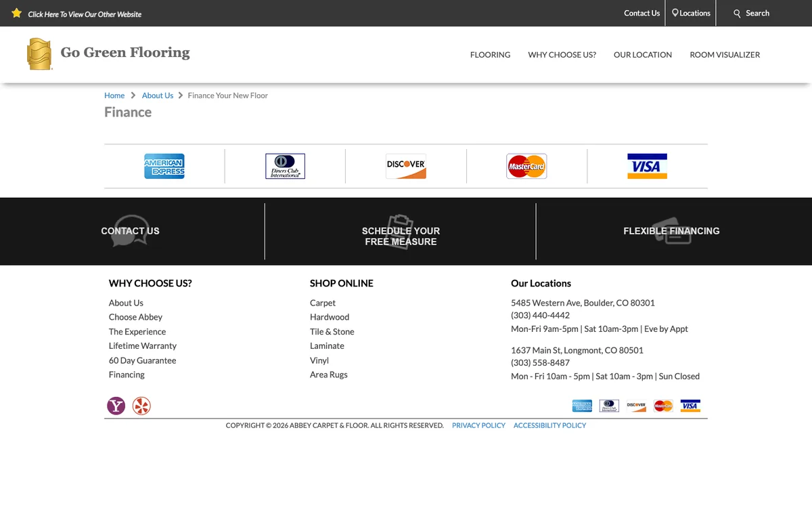
Task: Open The Experience footer link
Action: pos(137,332)
